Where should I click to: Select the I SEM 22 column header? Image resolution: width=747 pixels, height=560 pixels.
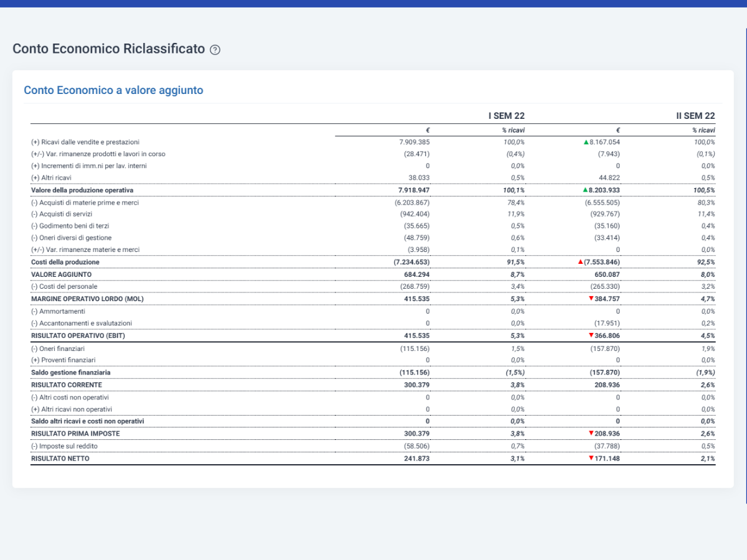(x=506, y=116)
